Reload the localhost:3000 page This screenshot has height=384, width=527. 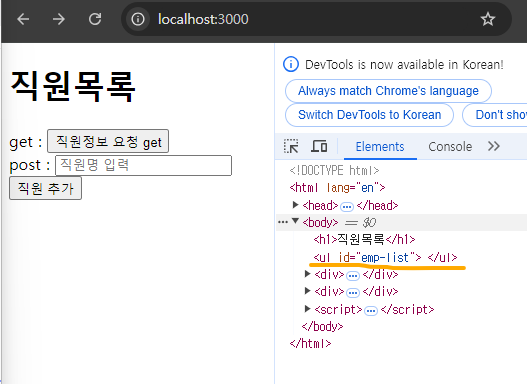click(95, 19)
